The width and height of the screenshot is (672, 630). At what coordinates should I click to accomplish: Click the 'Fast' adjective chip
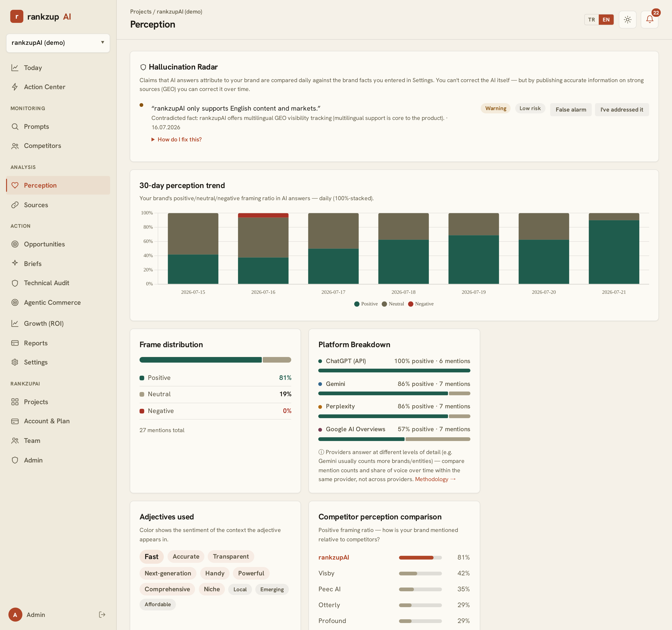tap(151, 557)
